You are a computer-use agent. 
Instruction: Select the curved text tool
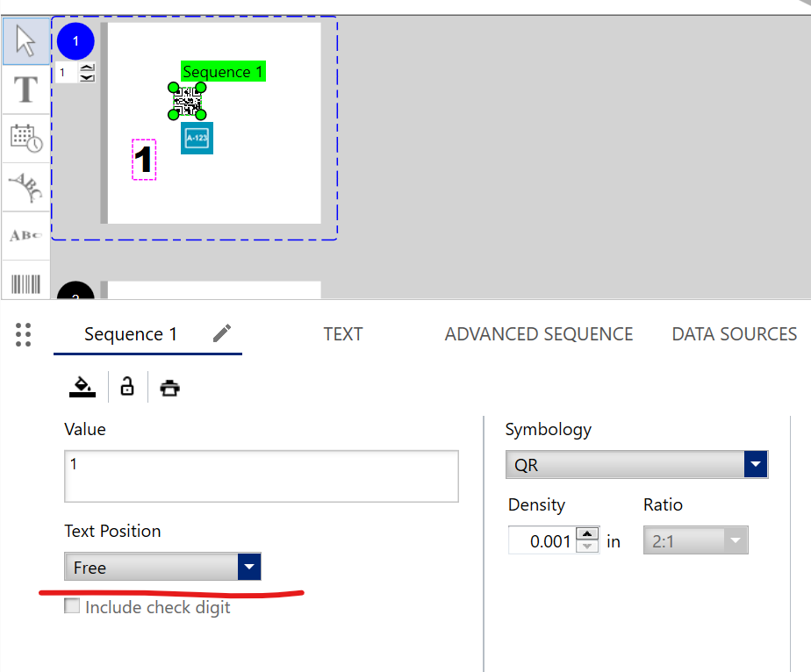click(26, 188)
